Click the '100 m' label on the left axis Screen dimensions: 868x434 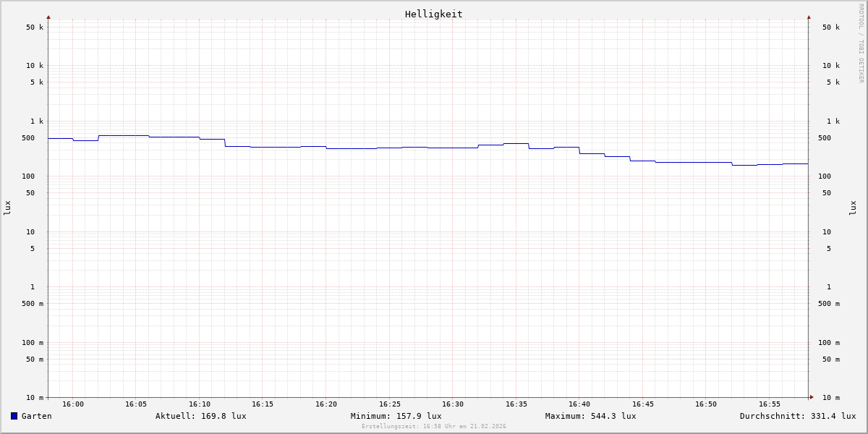coord(33,343)
